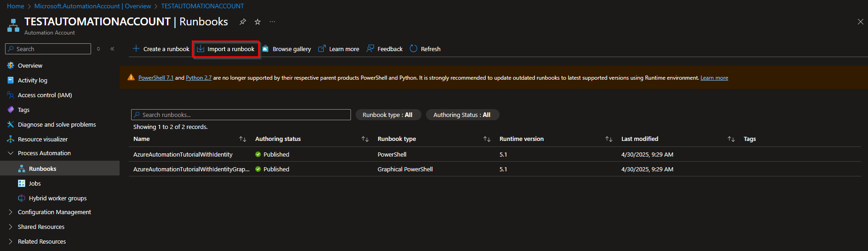Viewport: 868px width, 251px height.
Task: Focus the Search runbooks field
Action: tap(241, 115)
